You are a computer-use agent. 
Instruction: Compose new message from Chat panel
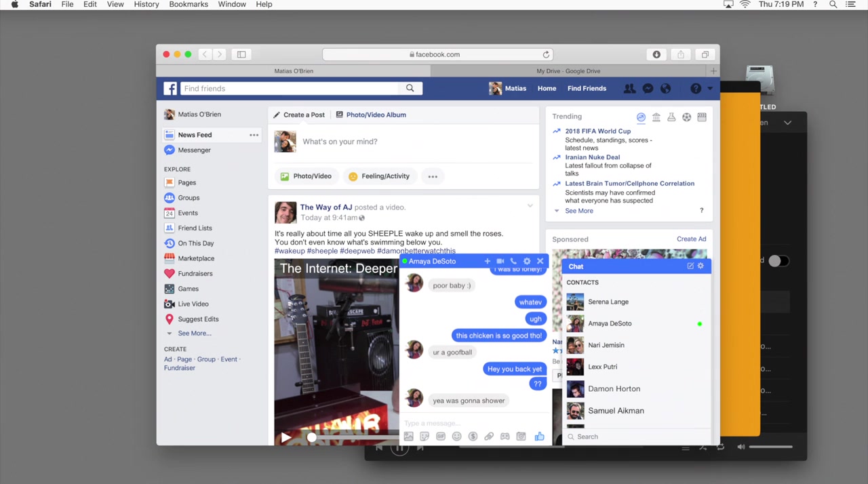click(690, 266)
